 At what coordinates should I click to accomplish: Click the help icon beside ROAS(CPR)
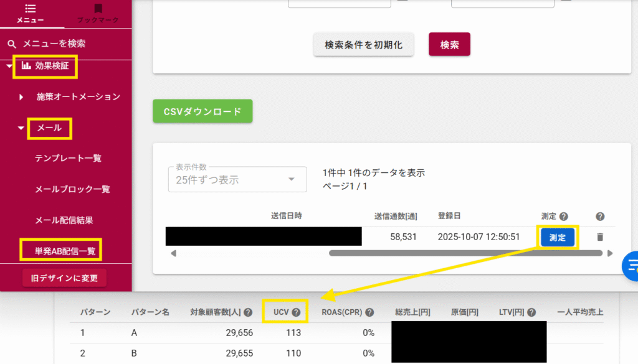coord(369,312)
